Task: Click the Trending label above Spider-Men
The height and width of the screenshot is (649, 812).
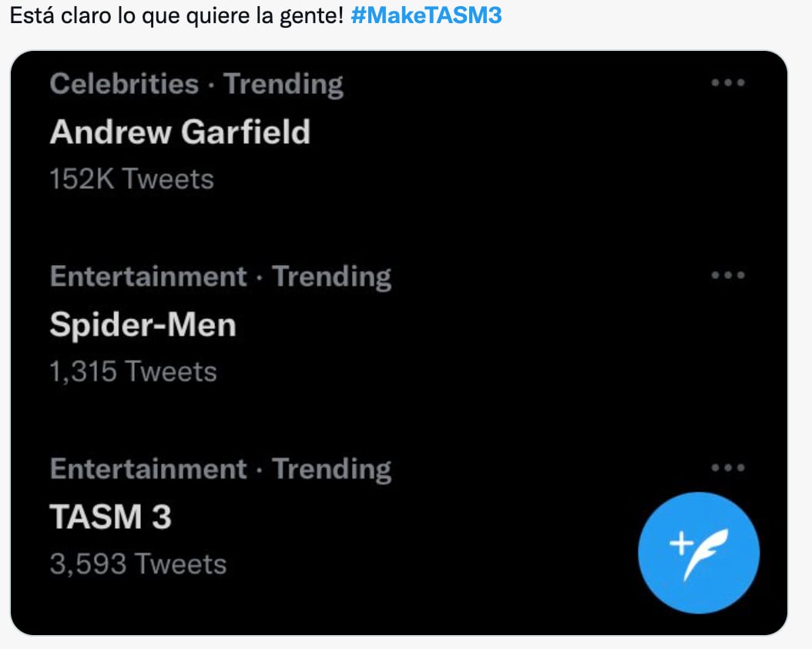Action: [332, 277]
